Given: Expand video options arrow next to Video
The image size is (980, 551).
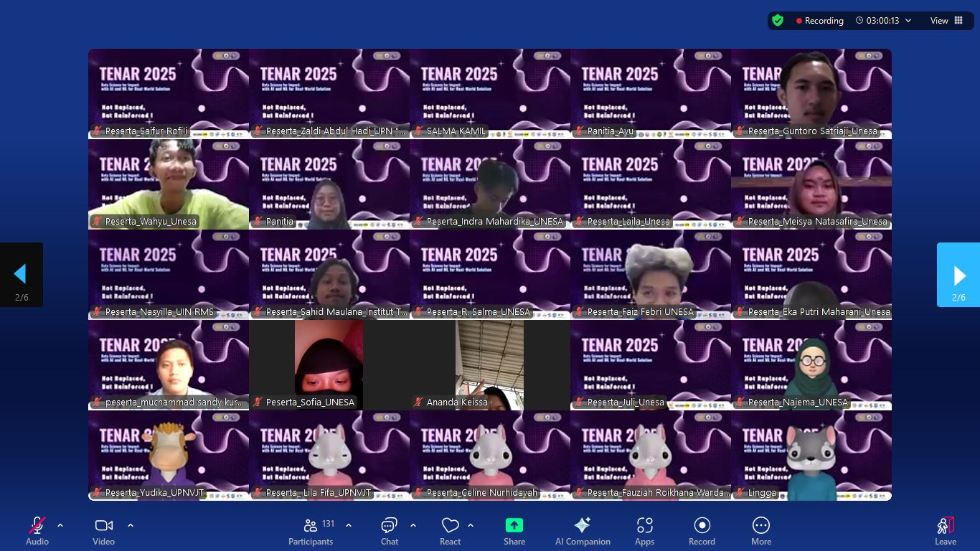Looking at the screenshot, I should click(x=131, y=525).
